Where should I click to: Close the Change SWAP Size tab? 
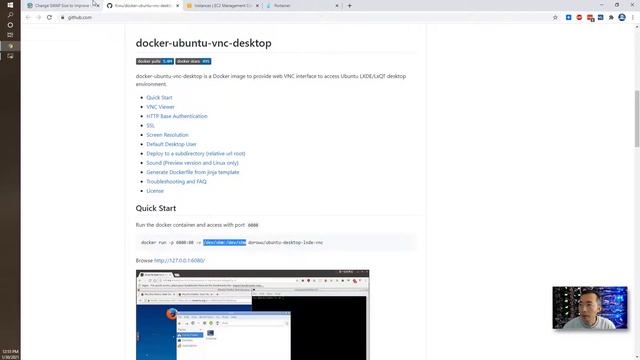click(x=98, y=6)
